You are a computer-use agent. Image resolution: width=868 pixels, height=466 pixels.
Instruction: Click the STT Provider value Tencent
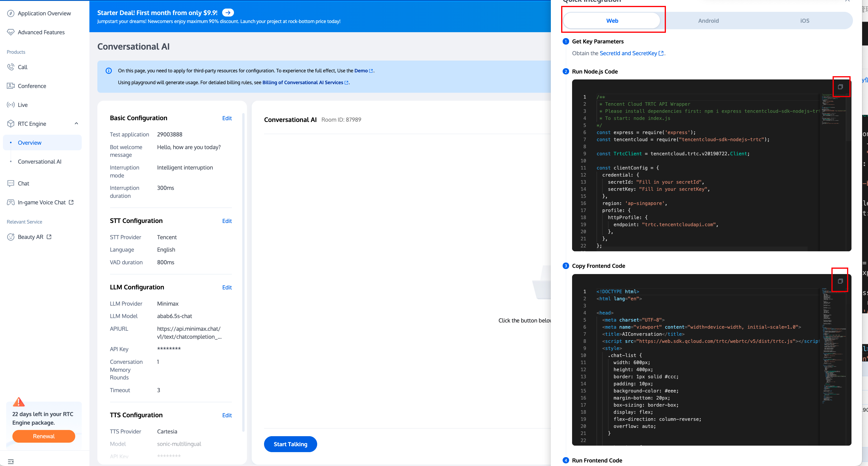coord(167,237)
